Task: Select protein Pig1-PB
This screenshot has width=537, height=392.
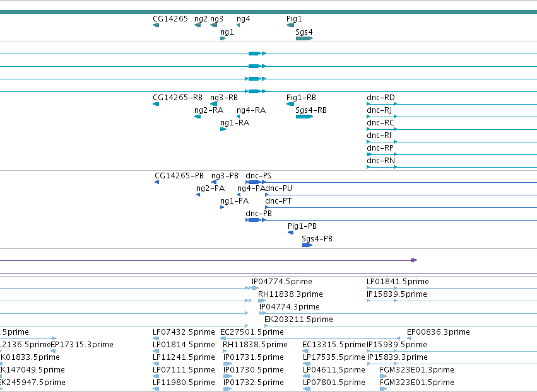Action: point(302,226)
